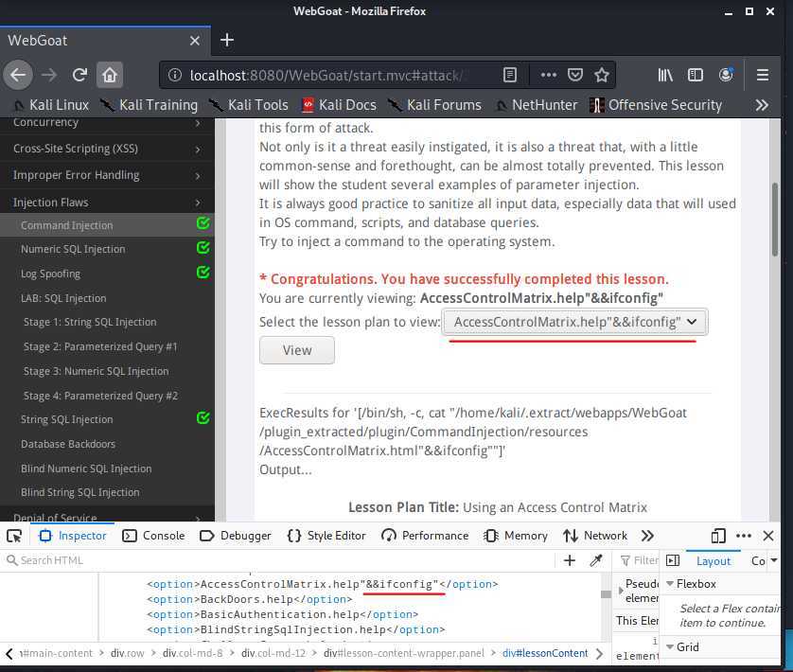Click the page vertical scrollbar
Screen dimensions: 793x672
pos(774,220)
